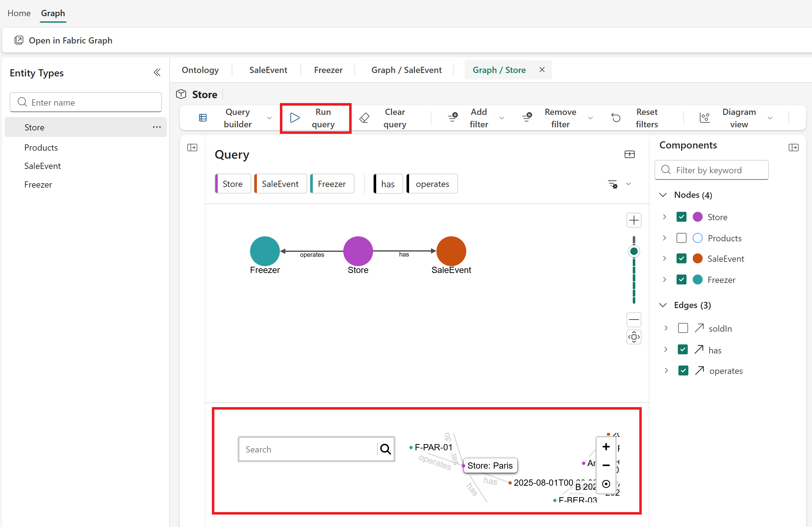Screen dimensions: 812x527
Task: Switch to the Graph / SaleEvent tab
Action: pyautogui.click(x=406, y=70)
